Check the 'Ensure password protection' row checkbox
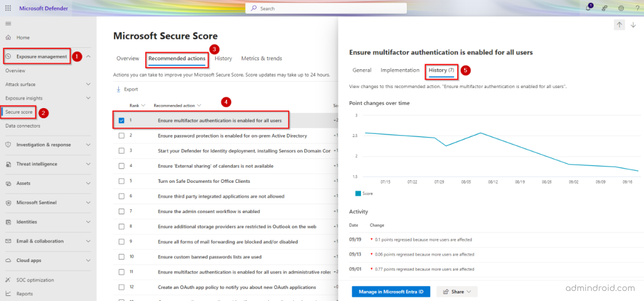The height and width of the screenshot is (301, 644). pos(121,135)
